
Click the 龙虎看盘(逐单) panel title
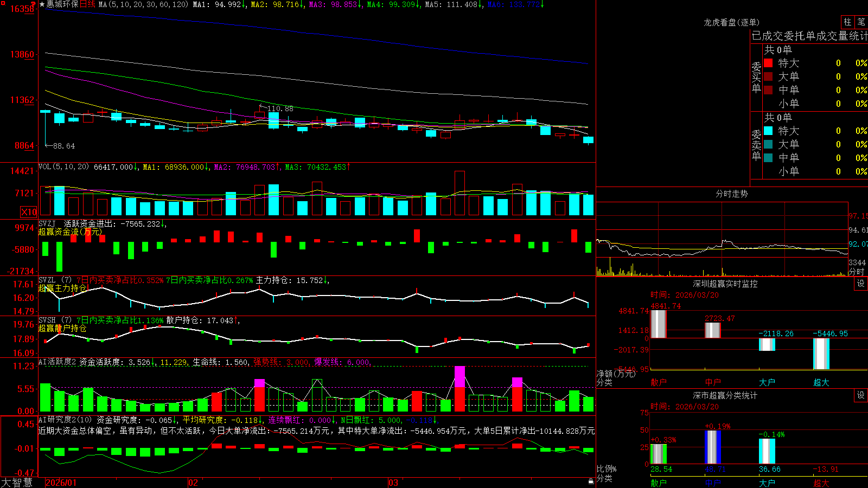click(x=732, y=23)
